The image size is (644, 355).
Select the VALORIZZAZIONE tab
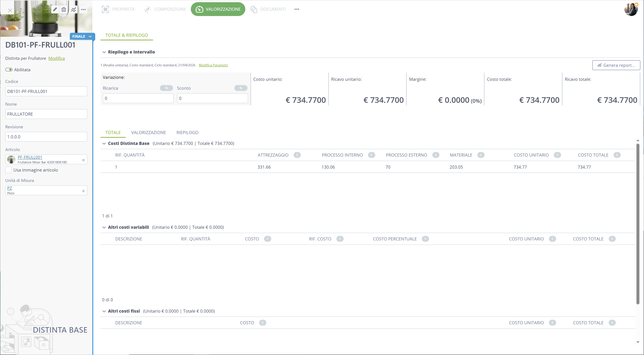(218, 9)
